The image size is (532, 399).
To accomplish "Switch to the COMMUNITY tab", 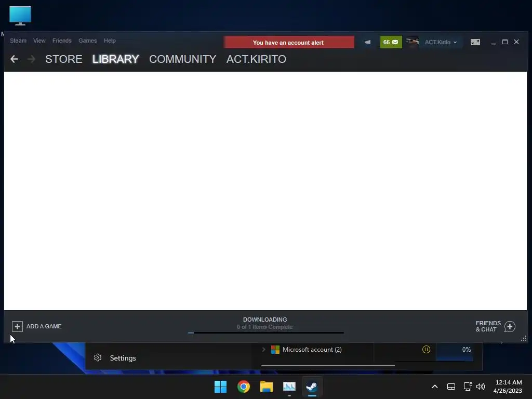I will 182,59.
